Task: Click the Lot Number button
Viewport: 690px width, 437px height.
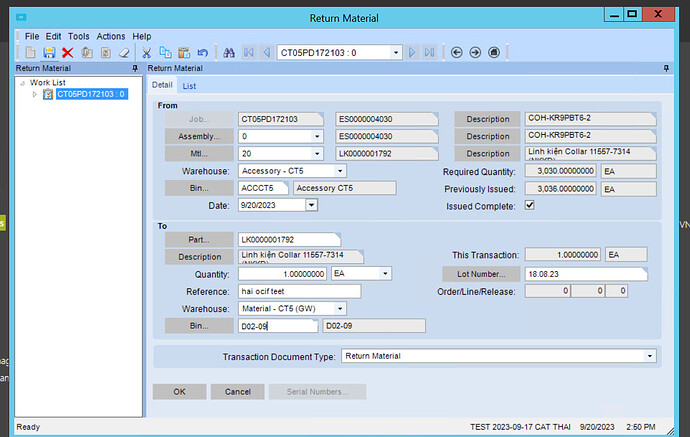Action: coord(482,273)
